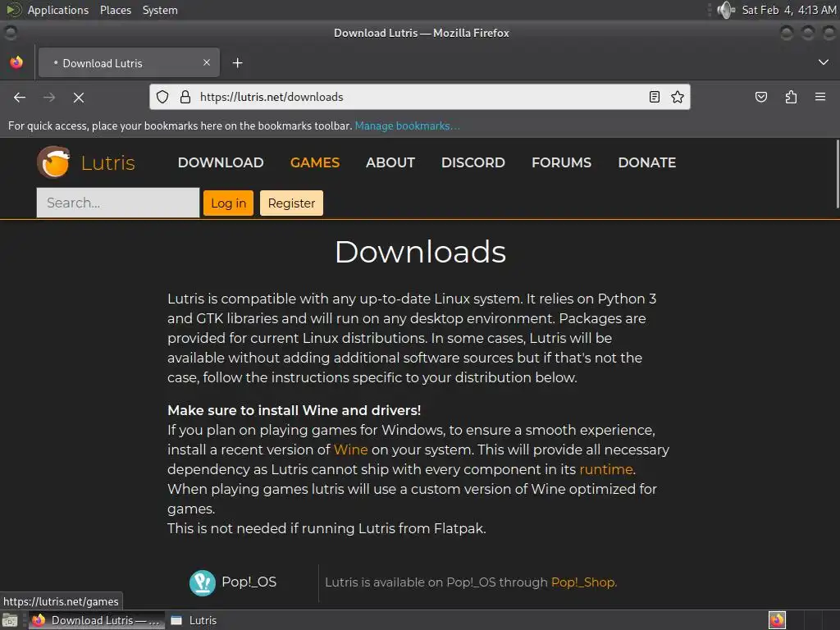840x630 pixels.
Task: Open a new tab with plus button
Action: [237, 63]
